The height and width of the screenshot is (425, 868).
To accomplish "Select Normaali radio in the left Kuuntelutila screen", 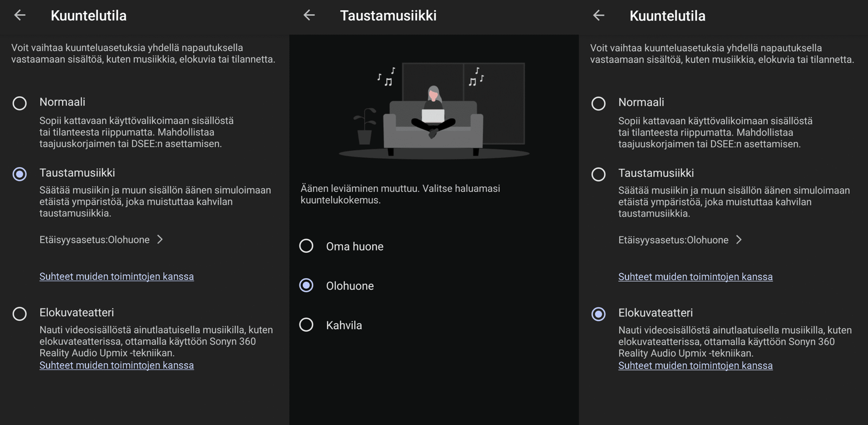I will click(x=20, y=103).
